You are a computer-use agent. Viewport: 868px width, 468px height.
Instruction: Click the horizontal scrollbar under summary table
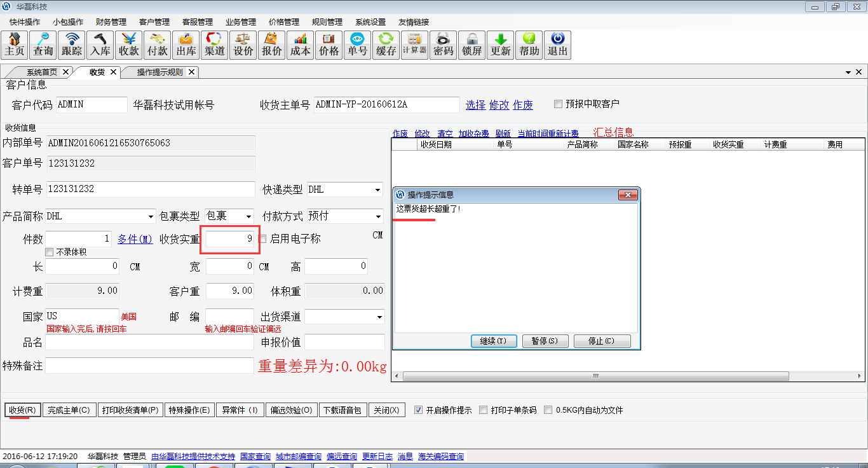595,376
